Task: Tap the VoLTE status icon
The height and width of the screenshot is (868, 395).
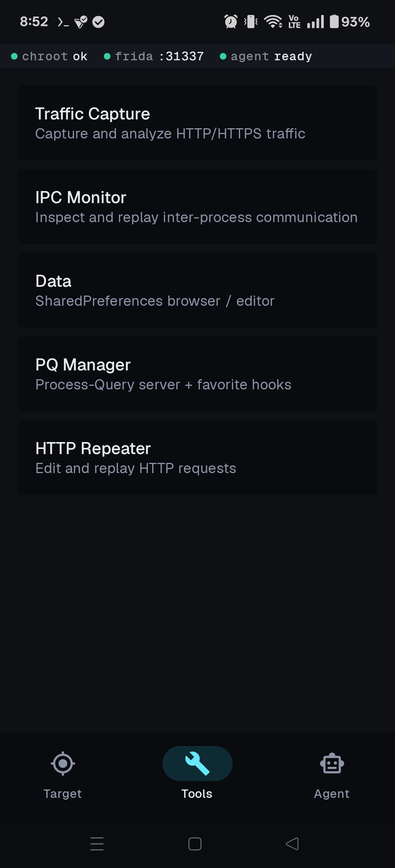Action: click(294, 22)
